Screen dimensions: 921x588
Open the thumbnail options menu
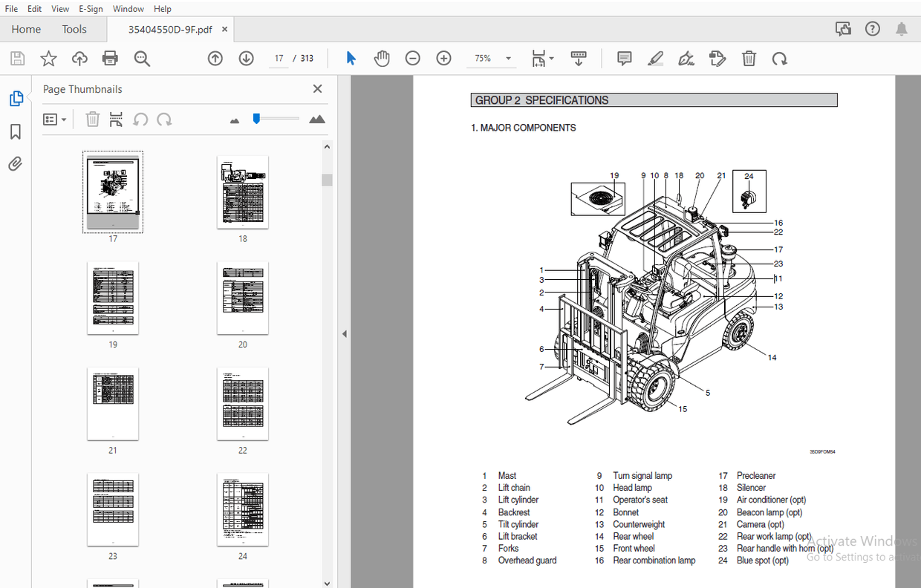click(55, 119)
